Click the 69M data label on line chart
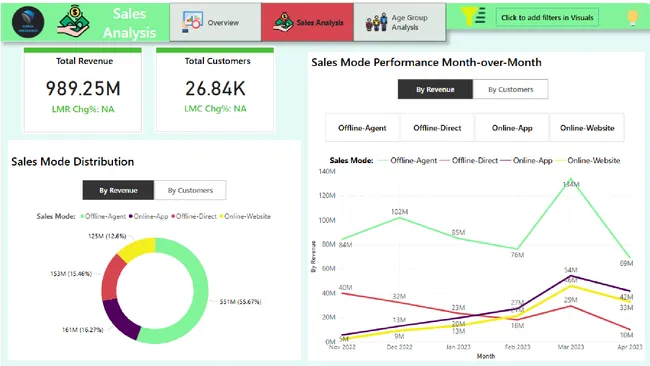This screenshot has height=366, width=650. 626,263
